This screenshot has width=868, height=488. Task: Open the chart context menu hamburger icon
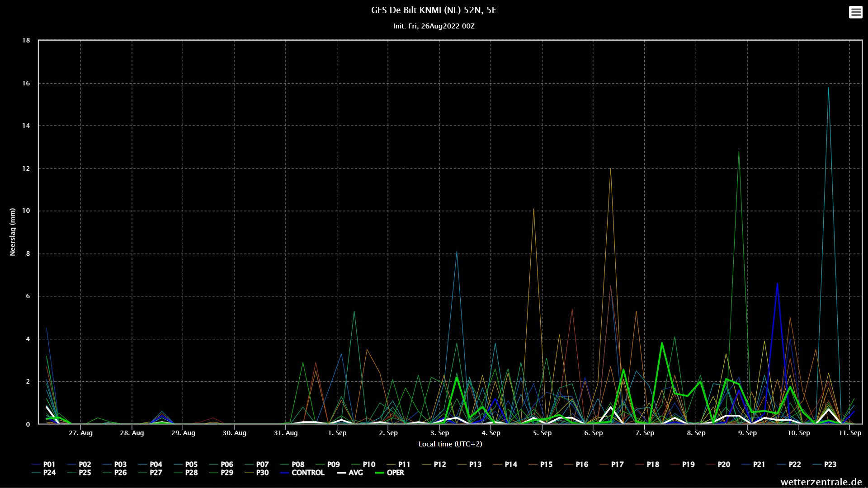pos(855,12)
